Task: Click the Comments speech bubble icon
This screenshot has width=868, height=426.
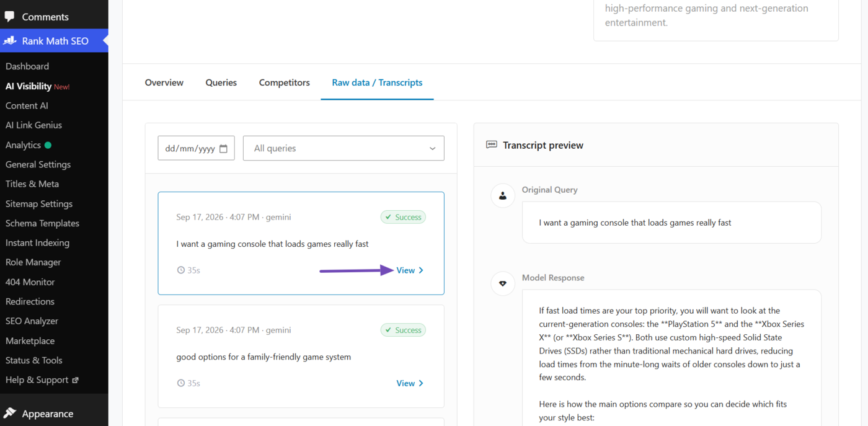Action: coord(9,17)
